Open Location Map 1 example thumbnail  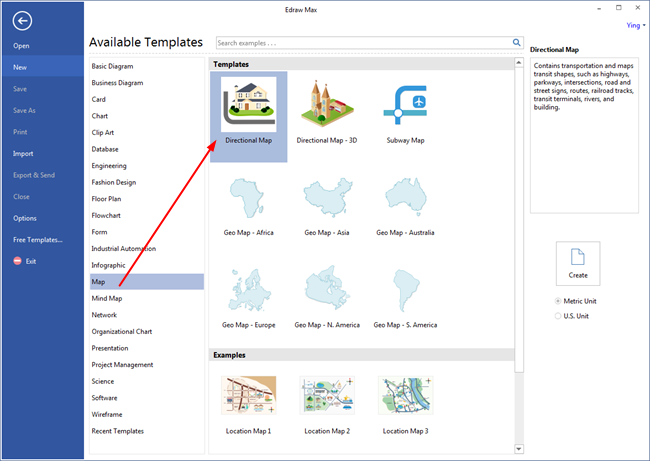coord(249,395)
